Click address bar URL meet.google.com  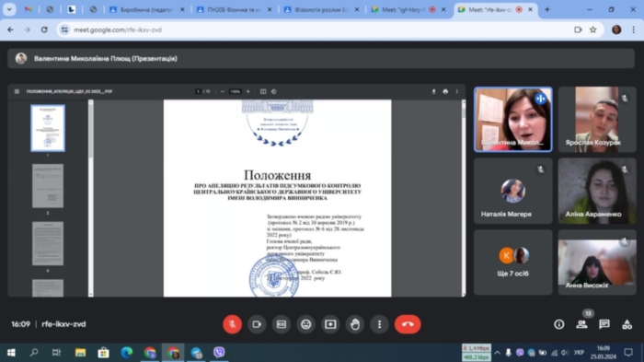click(x=118, y=29)
